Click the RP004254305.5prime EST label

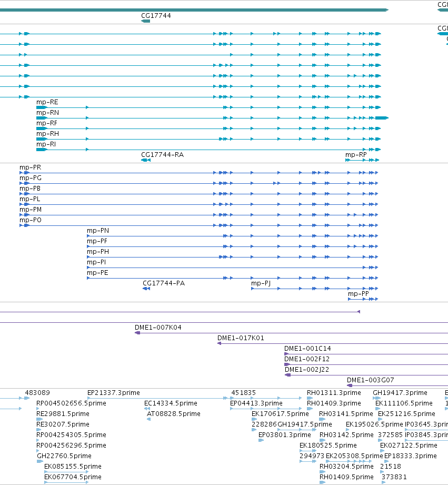click(x=71, y=434)
